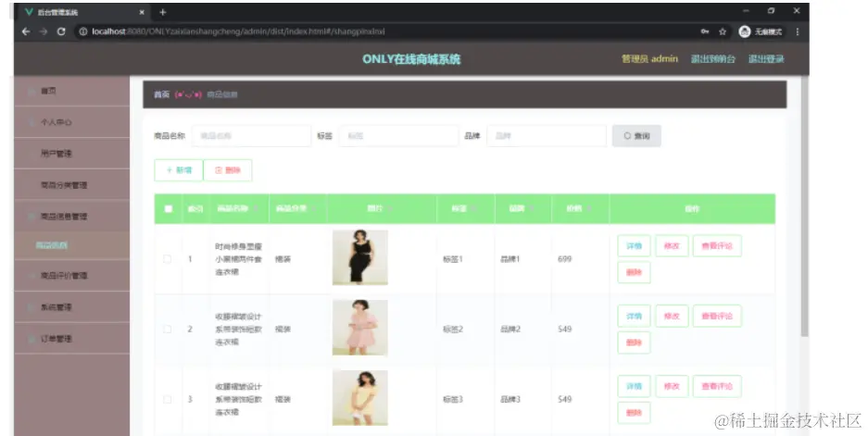Click the incognito mode avatar icon
This screenshot has width=868, height=436.
[745, 31]
